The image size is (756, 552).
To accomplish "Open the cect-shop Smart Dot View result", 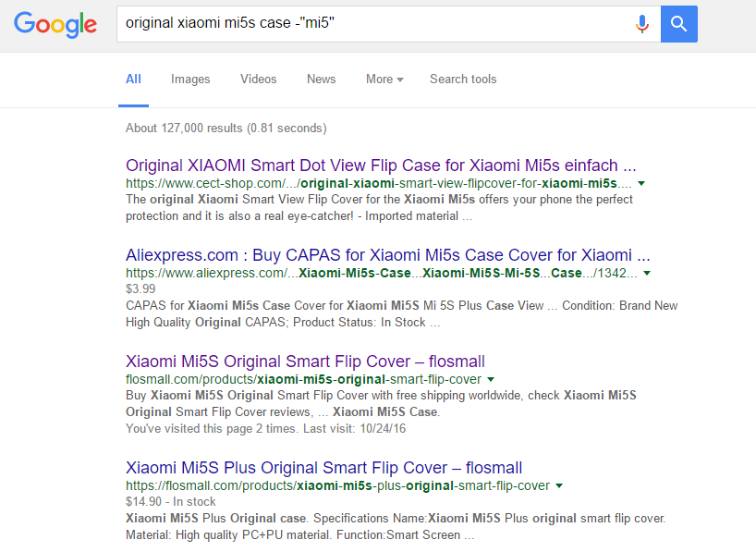I will click(x=381, y=166).
